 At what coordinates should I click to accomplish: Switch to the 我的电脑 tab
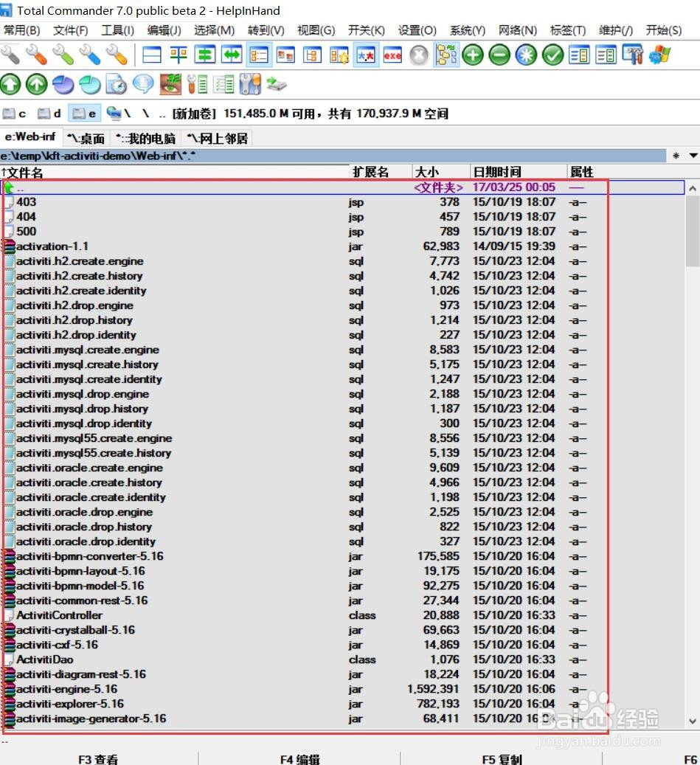pos(145,139)
